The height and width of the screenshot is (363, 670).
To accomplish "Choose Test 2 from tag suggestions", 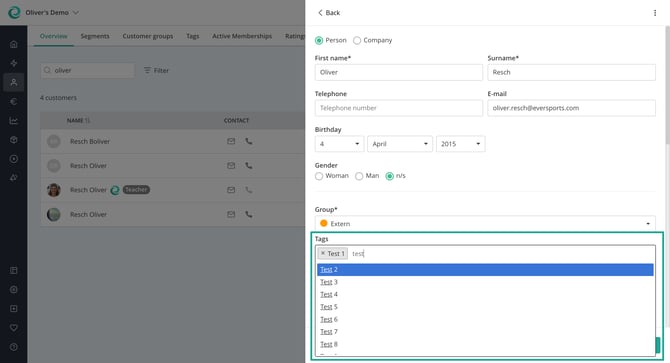I will [485, 269].
